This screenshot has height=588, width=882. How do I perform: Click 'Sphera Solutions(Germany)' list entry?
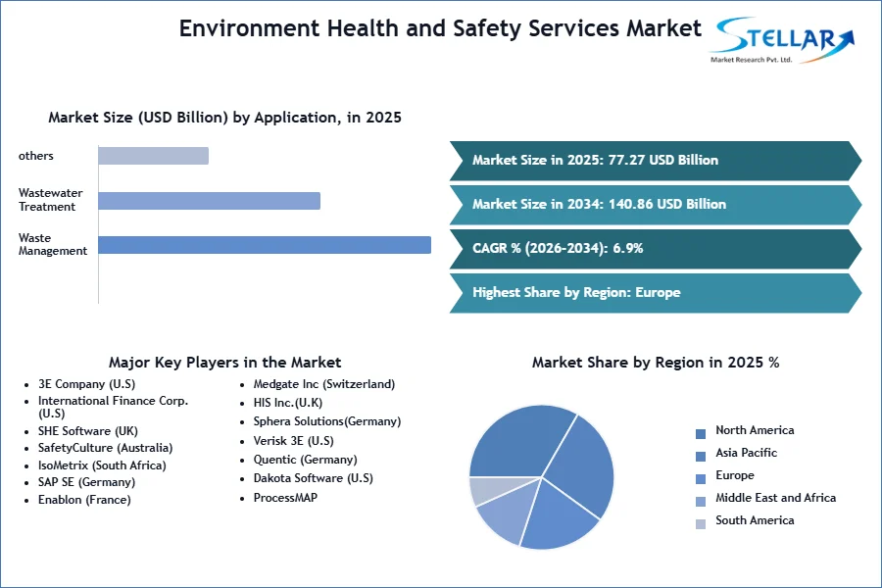pos(326,421)
